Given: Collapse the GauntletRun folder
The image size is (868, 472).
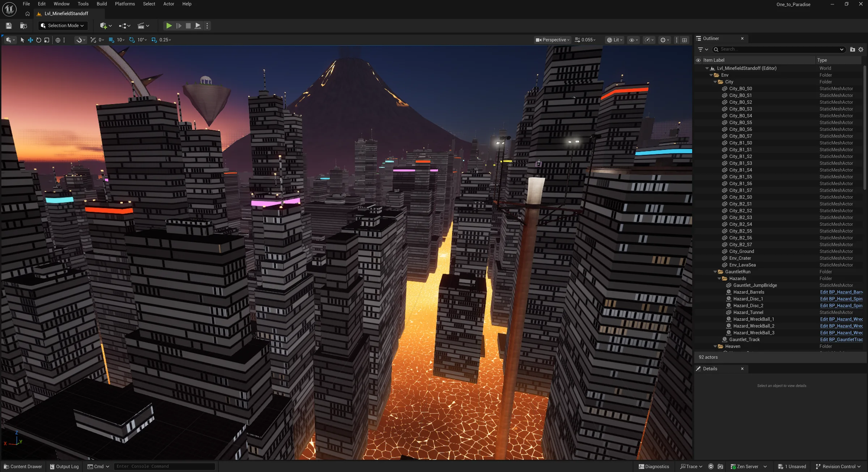Looking at the screenshot, I should click(715, 272).
